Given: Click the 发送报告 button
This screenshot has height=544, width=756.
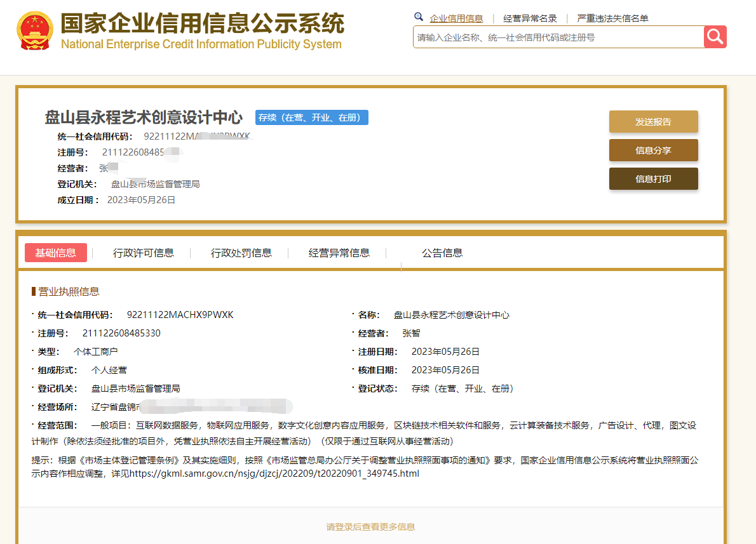Looking at the screenshot, I should pos(653,121).
